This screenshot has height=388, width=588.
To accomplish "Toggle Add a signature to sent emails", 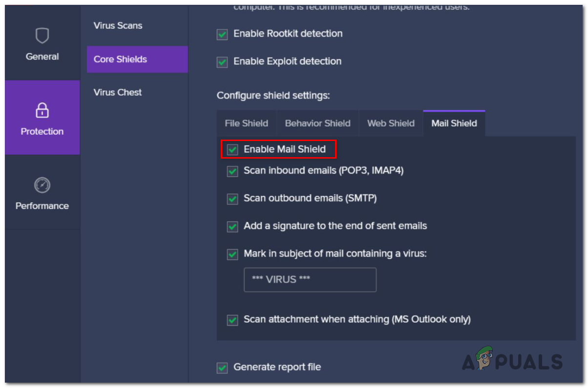I will (232, 227).
